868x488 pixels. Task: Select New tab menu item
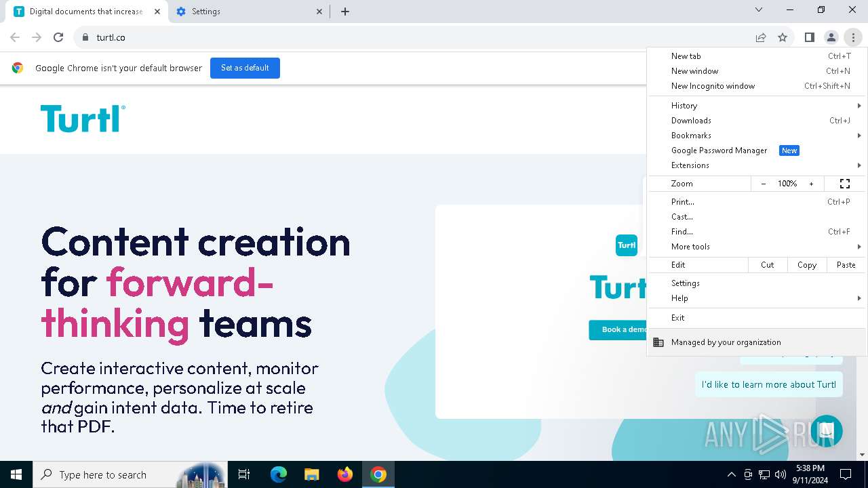pyautogui.click(x=757, y=56)
